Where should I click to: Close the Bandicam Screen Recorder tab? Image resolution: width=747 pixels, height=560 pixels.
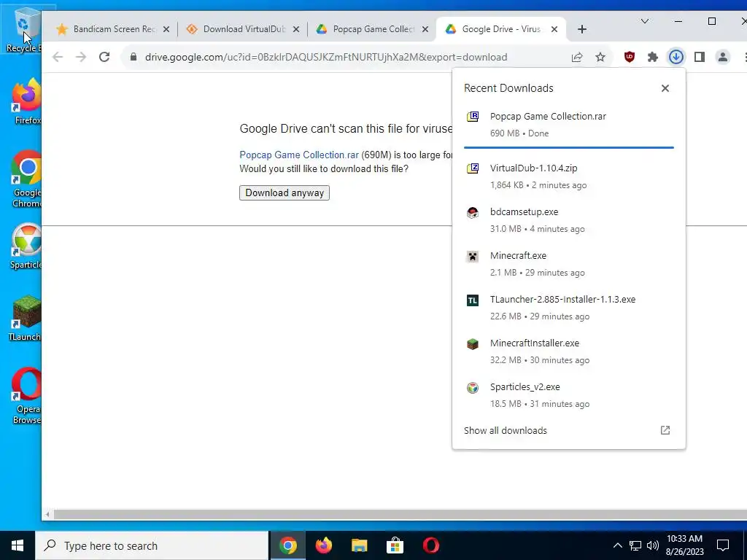coord(166,29)
